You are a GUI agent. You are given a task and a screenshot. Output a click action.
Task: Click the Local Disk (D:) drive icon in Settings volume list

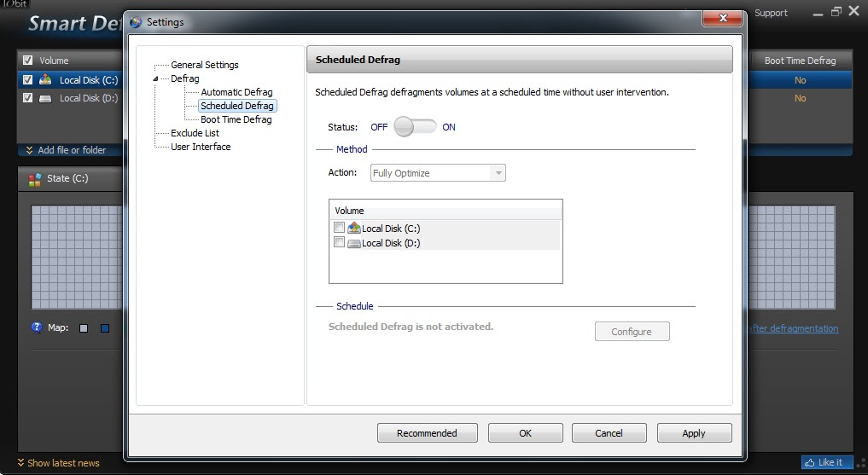coord(354,243)
